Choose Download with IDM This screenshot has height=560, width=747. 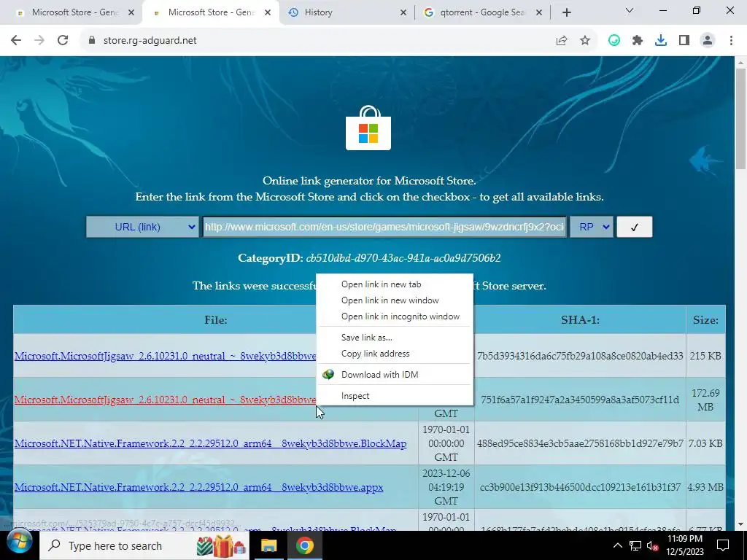[x=395, y=375]
